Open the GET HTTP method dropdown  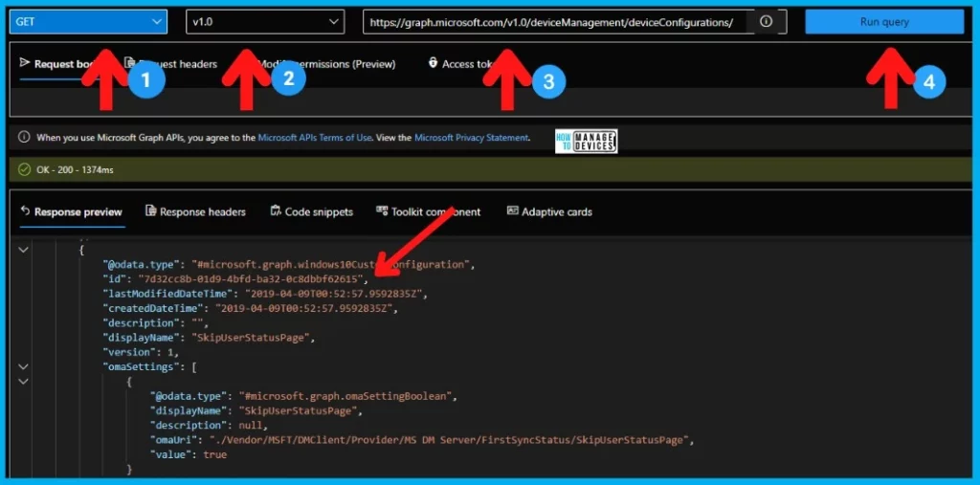(88, 22)
